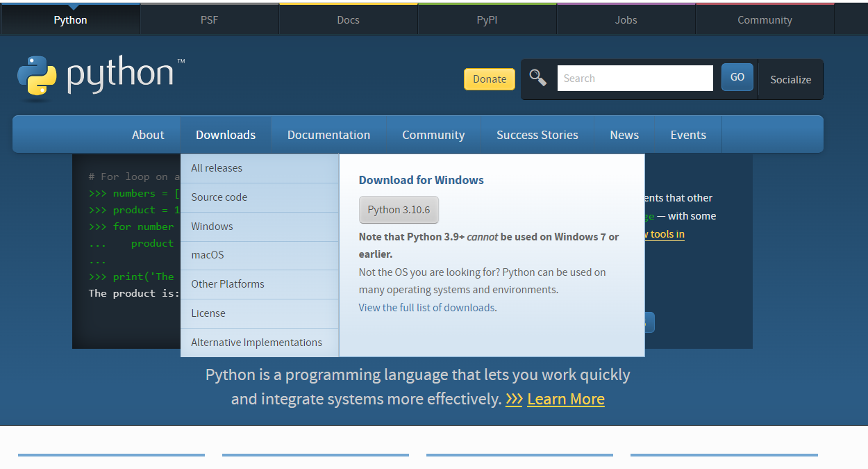Click the Python logo icon
868x469 pixels.
point(37,76)
